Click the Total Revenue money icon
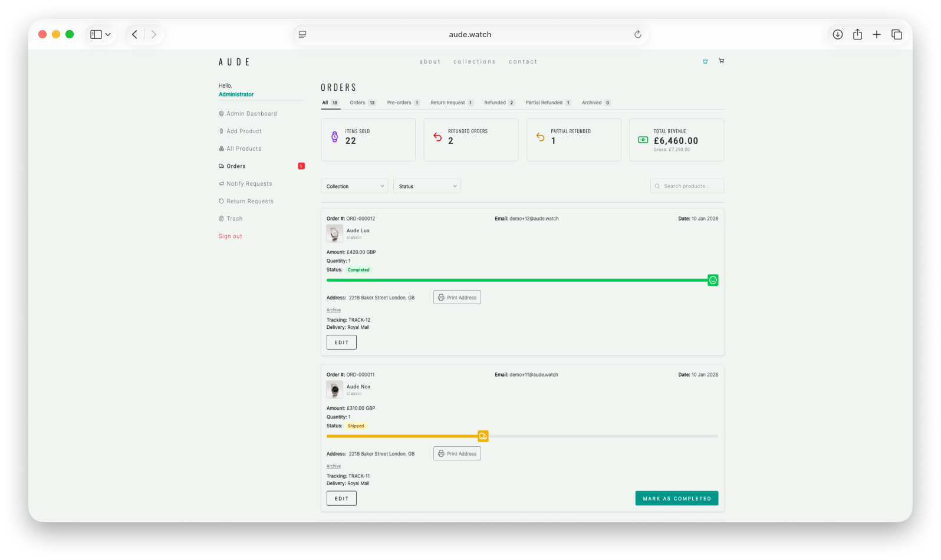This screenshot has height=560, width=941. point(643,140)
